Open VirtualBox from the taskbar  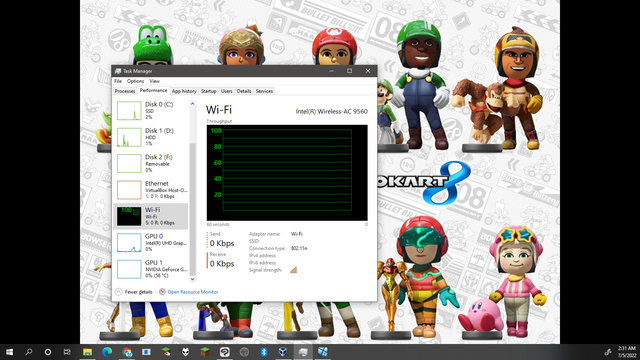click(x=283, y=352)
